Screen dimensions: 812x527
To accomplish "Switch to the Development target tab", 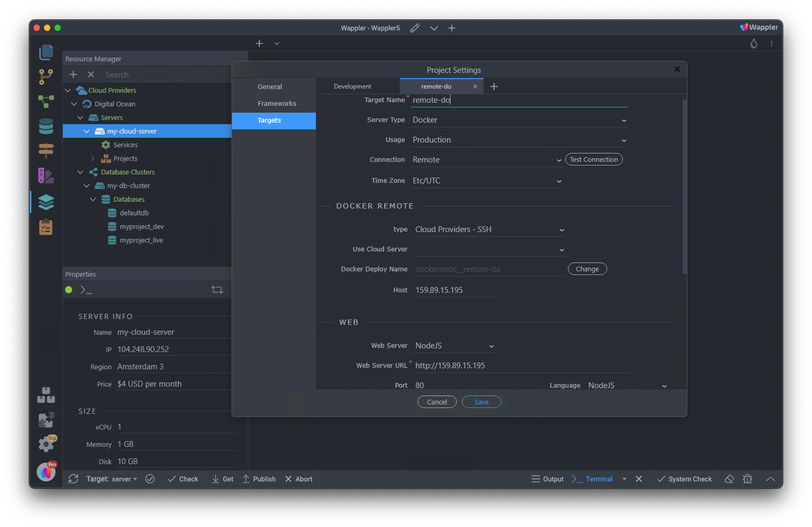I will click(x=353, y=86).
